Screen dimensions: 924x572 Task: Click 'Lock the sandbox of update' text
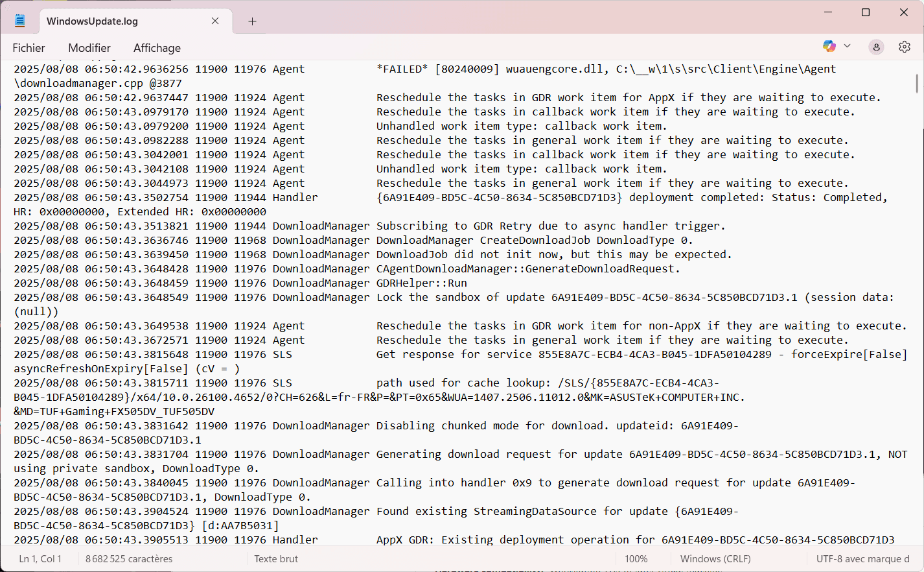click(x=461, y=297)
